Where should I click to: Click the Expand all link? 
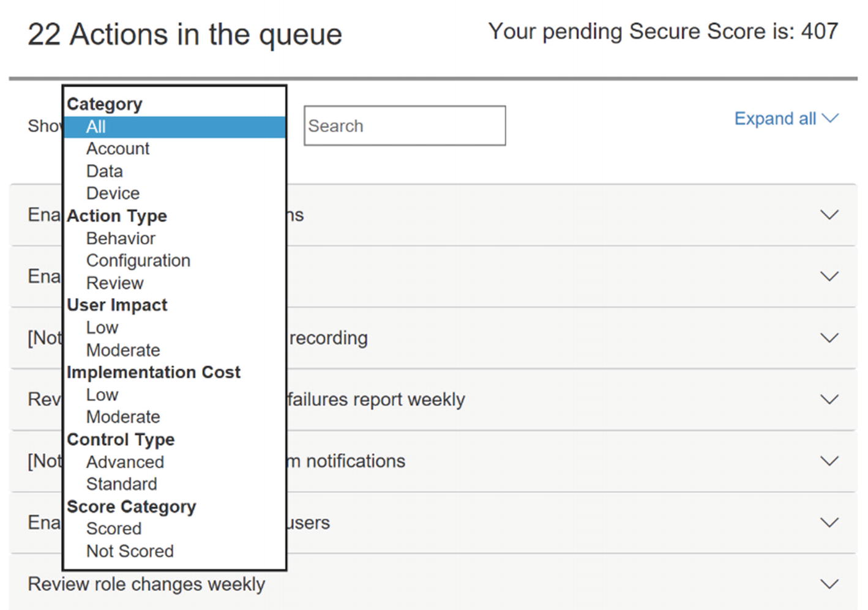[786, 119]
